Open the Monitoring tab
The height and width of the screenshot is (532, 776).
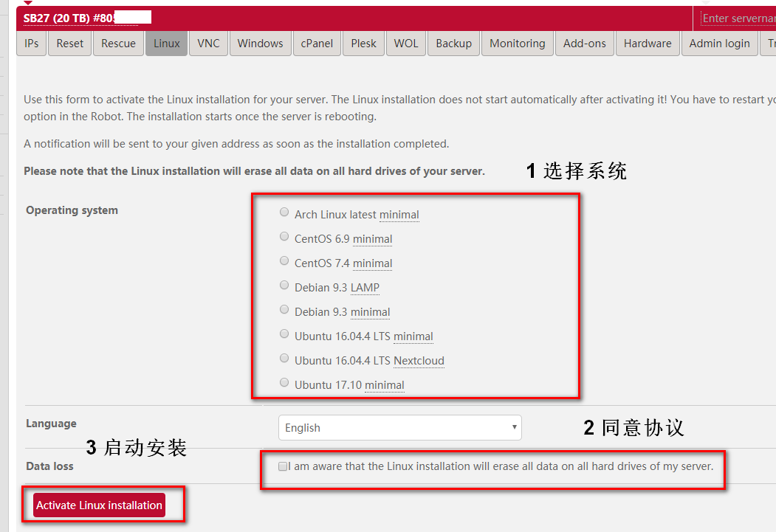click(x=517, y=44)
